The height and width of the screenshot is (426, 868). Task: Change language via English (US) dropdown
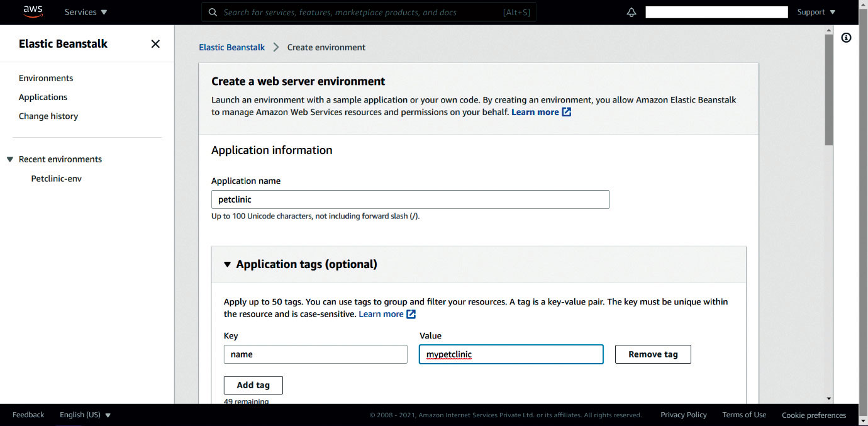tap(85, 415)
